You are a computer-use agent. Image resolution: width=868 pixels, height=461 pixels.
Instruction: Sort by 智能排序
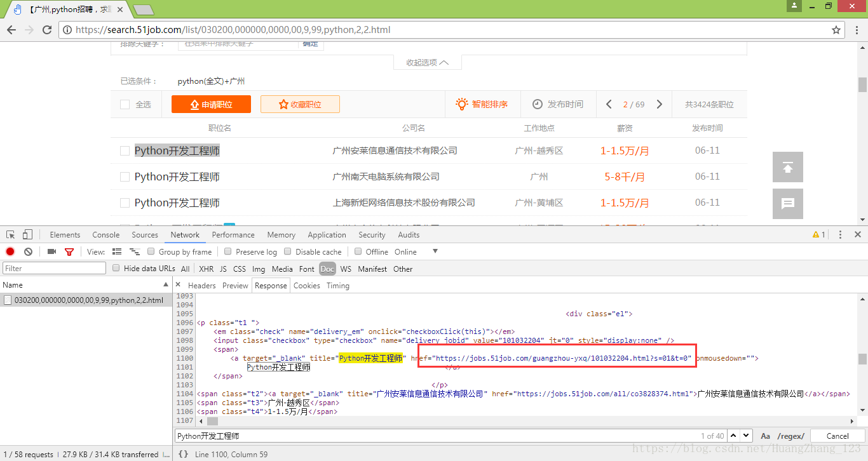(482, 104)
